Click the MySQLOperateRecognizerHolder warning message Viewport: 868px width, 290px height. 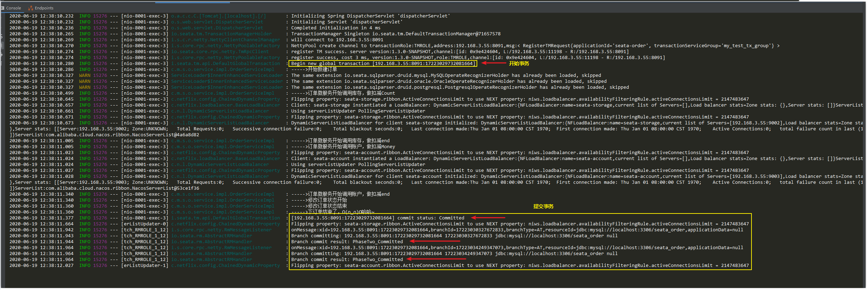[x=446, y=75]
